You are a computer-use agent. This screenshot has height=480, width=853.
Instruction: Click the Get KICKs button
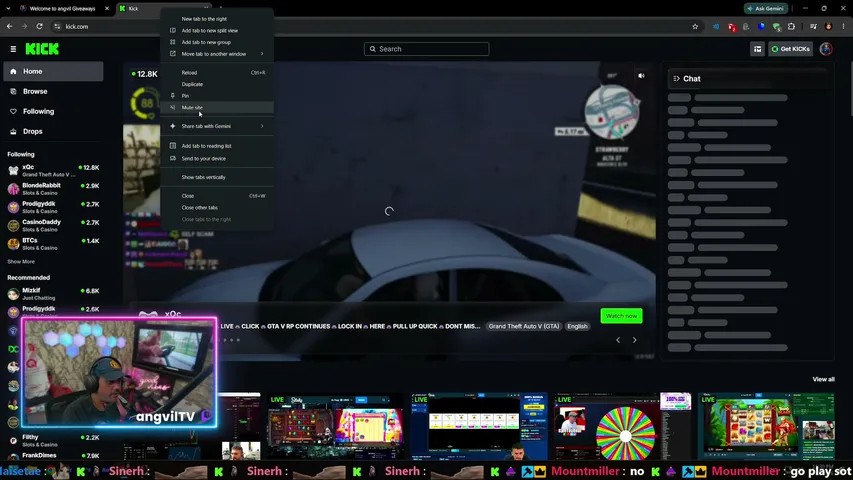pyautogui.click(x=790, y=49)
